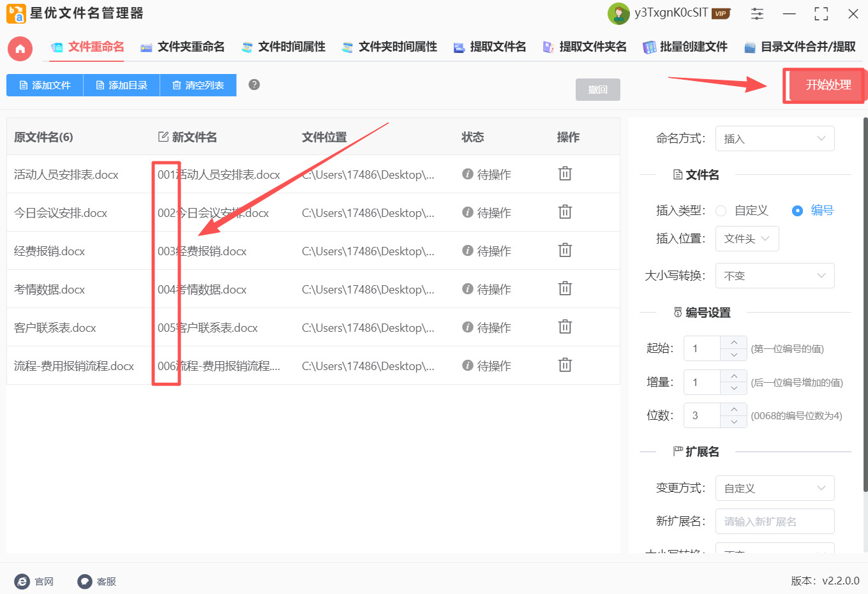Open the 命名方式 dropdown
This screenshot has height=594, width=868.
775,138
